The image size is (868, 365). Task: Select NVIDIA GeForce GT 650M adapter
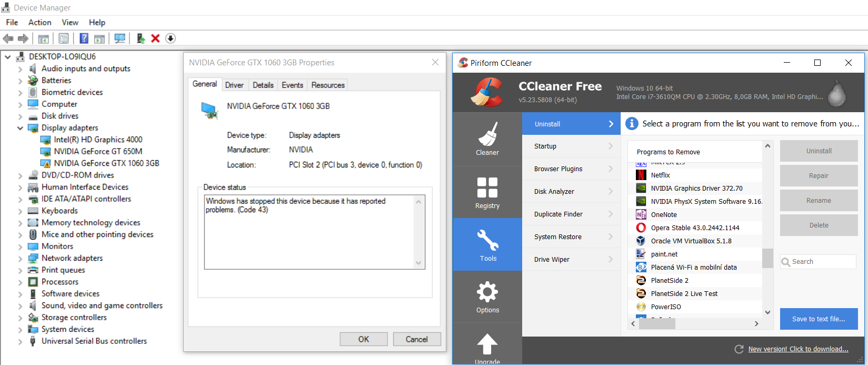tap(98, 152)
